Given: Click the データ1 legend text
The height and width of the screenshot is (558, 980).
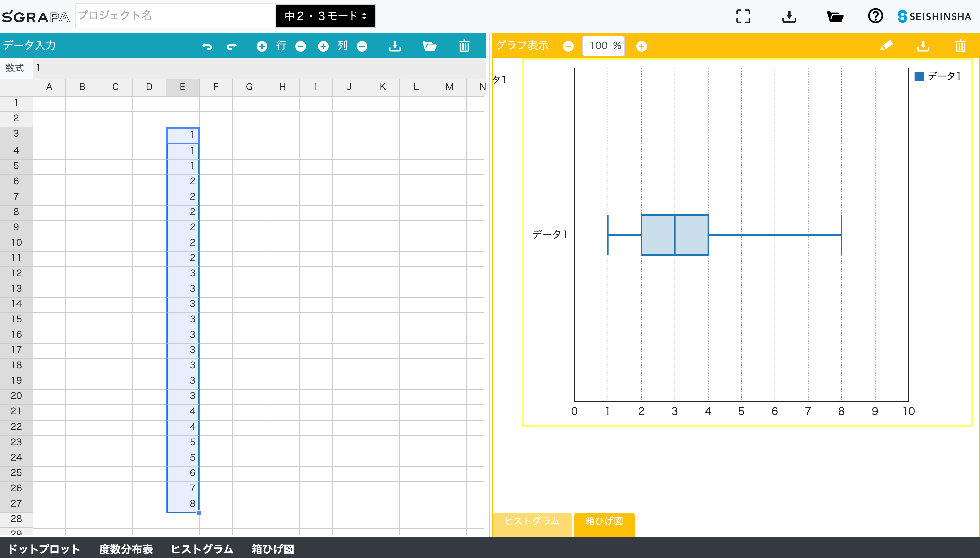Looking at the screenshot, I should [x=944, y=76].
